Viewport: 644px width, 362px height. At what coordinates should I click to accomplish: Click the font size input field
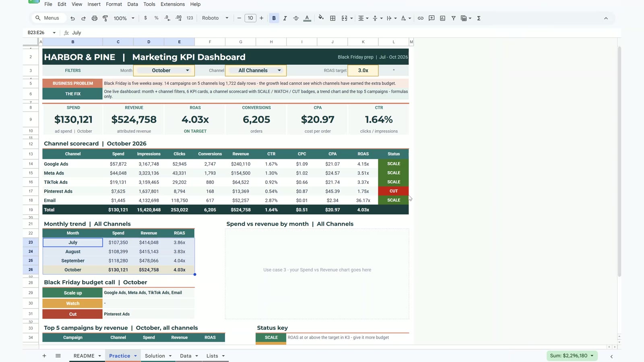(x=250, y=18)
